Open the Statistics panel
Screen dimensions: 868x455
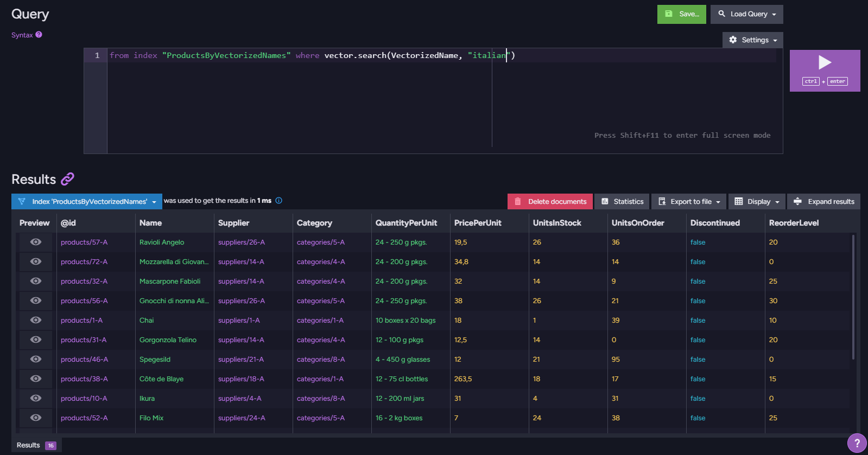[622, 201]
